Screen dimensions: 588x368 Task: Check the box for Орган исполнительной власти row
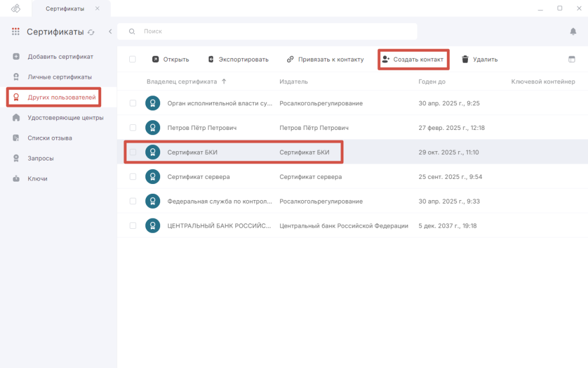(133, 103)
